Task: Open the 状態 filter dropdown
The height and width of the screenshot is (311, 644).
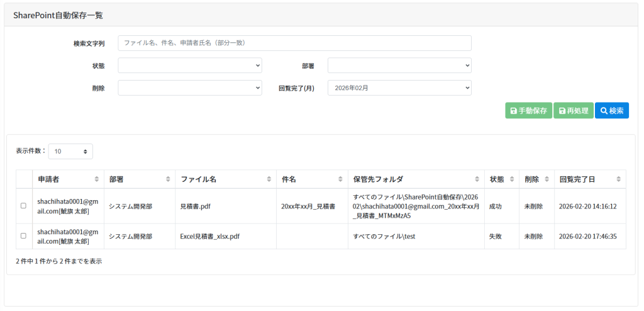Action: pos(190,65)
